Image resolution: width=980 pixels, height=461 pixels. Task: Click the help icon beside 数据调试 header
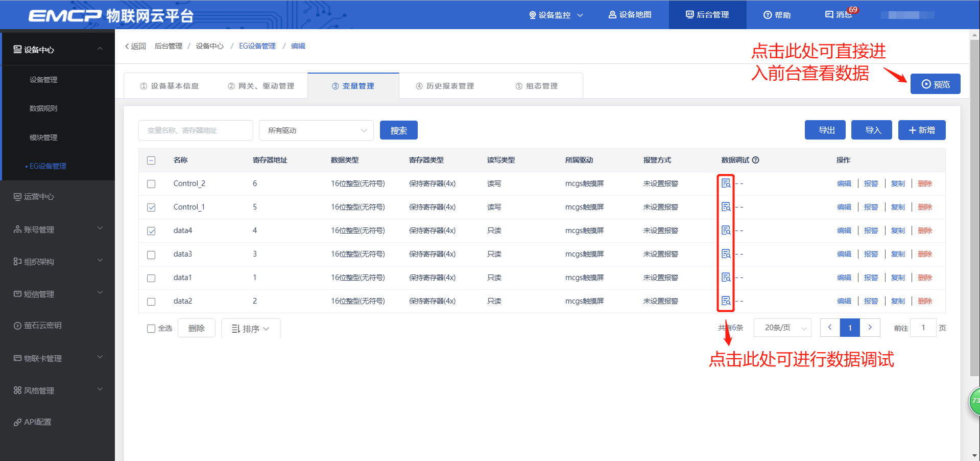(756, 160)
